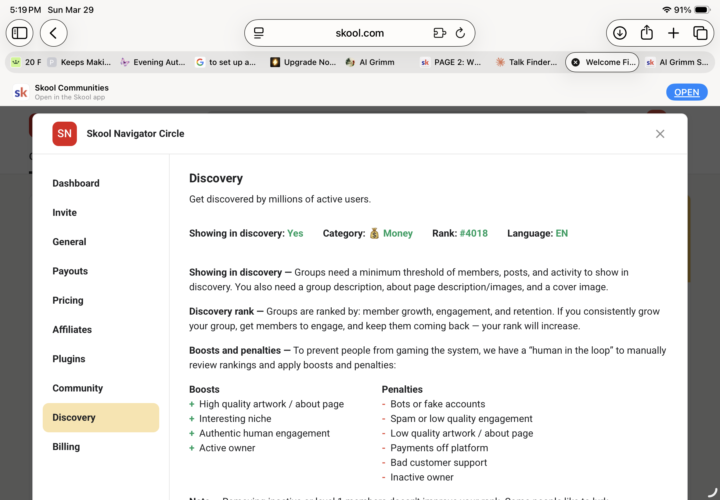Switch to the Upgrade No... tab
720x500 pixels.
(x=303, y=62)
